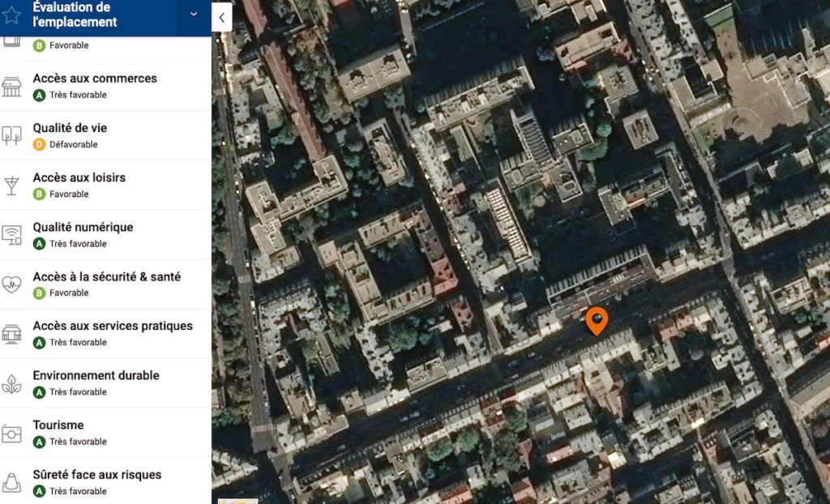This screenshot has width=830, height=504.
Task: Click the trees icon for Qualité de vie
Action: (11, 136)
